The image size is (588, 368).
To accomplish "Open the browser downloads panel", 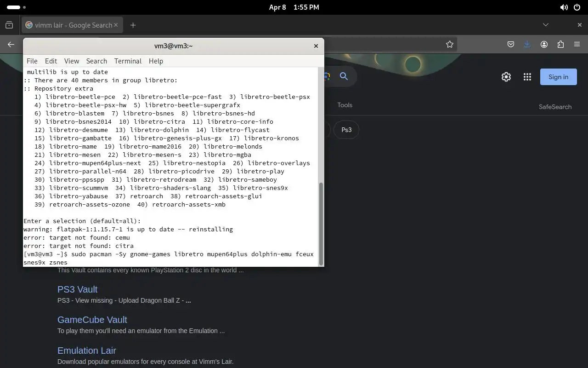I will pos(527,44).
